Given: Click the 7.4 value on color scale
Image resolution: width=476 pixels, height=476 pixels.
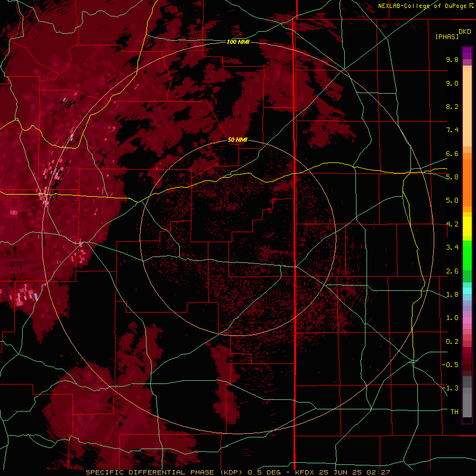Looking at the screenshot, I should tap(452, 130).
